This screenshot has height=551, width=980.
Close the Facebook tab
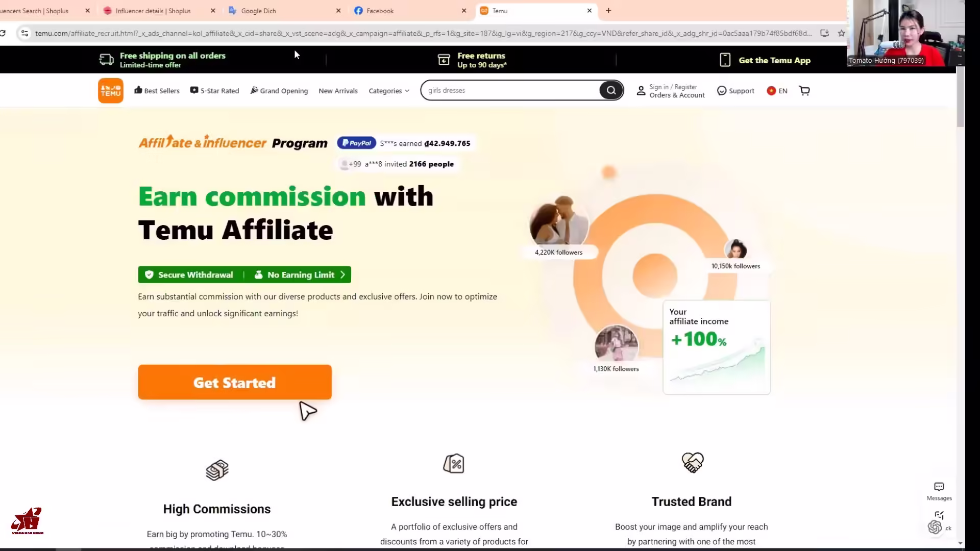tap(464, 11)
